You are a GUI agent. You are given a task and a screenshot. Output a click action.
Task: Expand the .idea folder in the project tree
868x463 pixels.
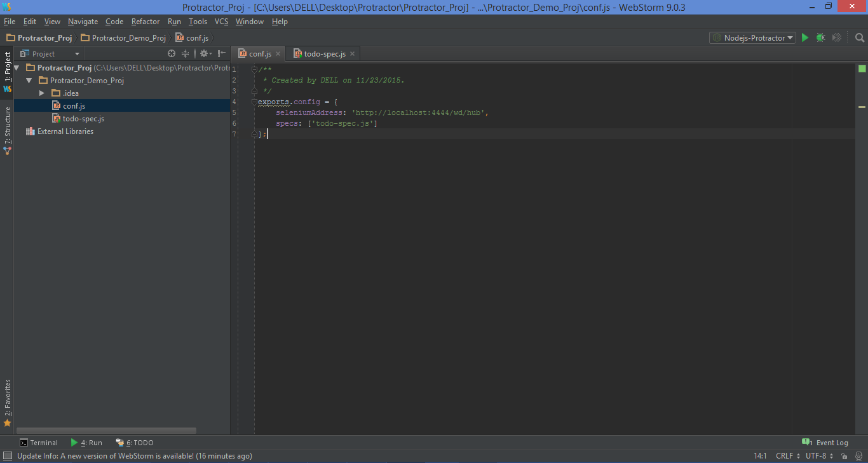click(41, 93)
